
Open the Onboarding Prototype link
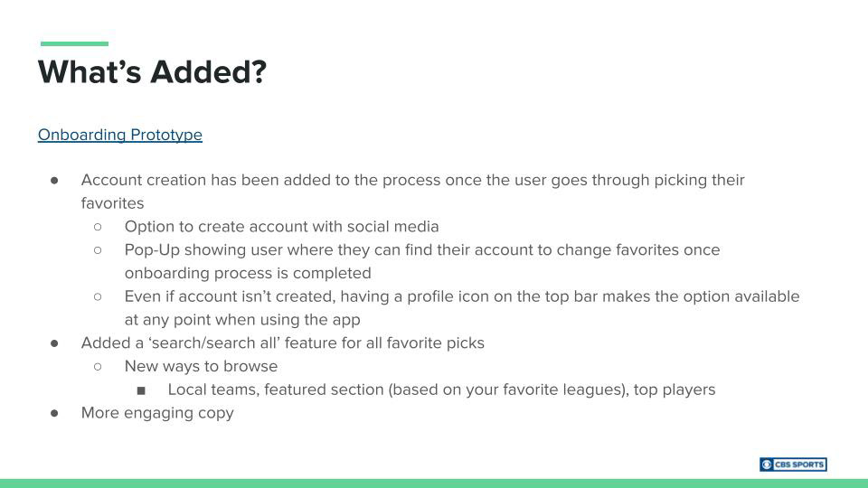[119, 135]
